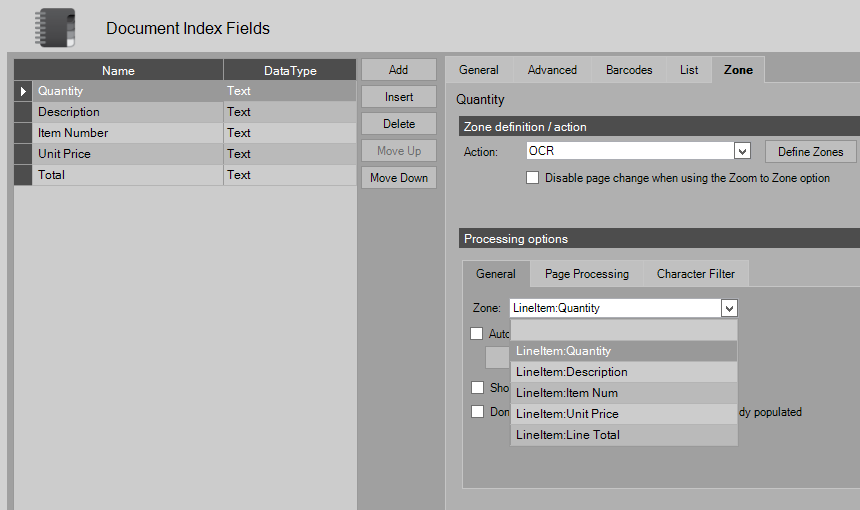Pick LineItem:Line Total option
This screenshot has height=510, width=860.
point(568,435)
